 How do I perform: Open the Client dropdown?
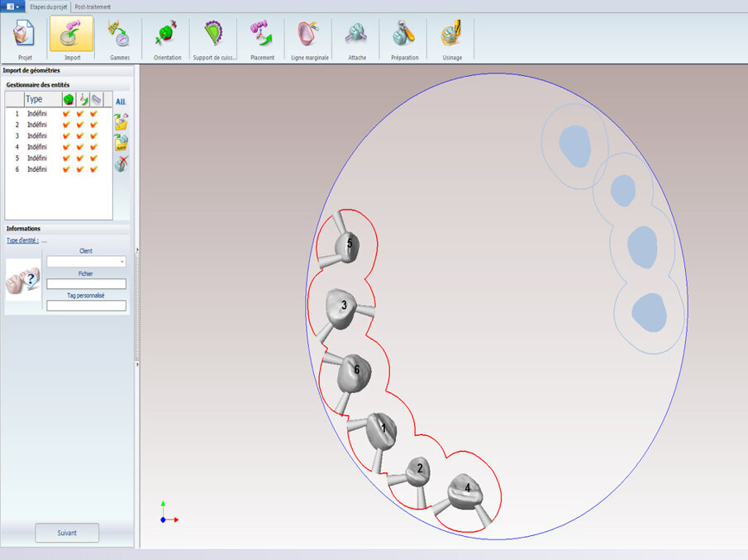[121, 261]
